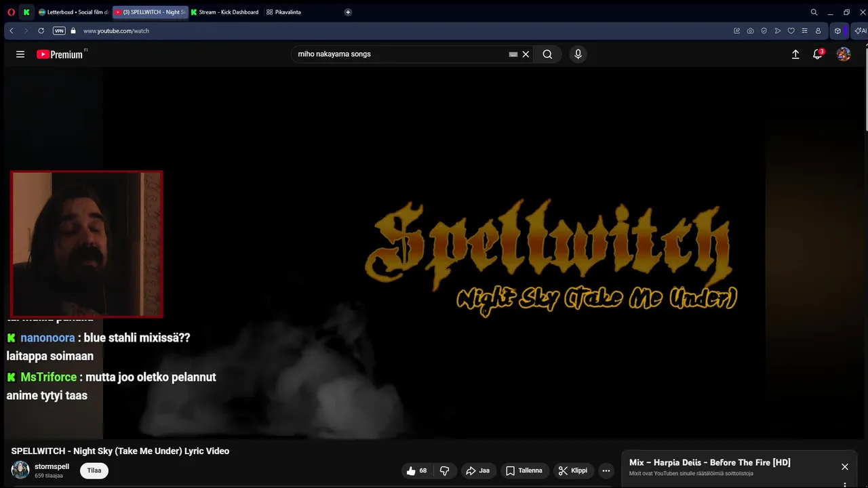Click the Opera tab search magnifier
Image resolution: width=868 pixels, height=488 pixels.
pyautogui.click(x=814, y=12)
